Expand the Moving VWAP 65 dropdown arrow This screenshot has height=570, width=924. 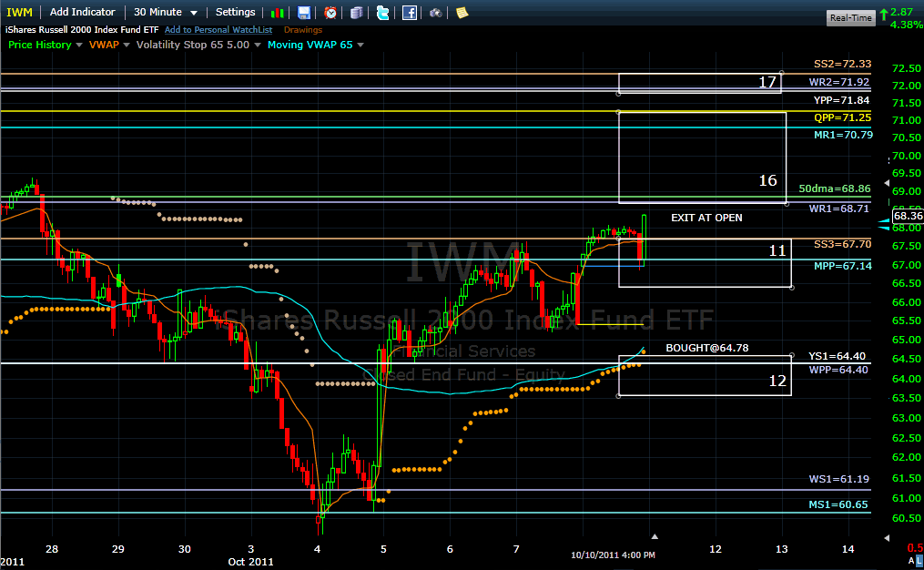(360, 45)
